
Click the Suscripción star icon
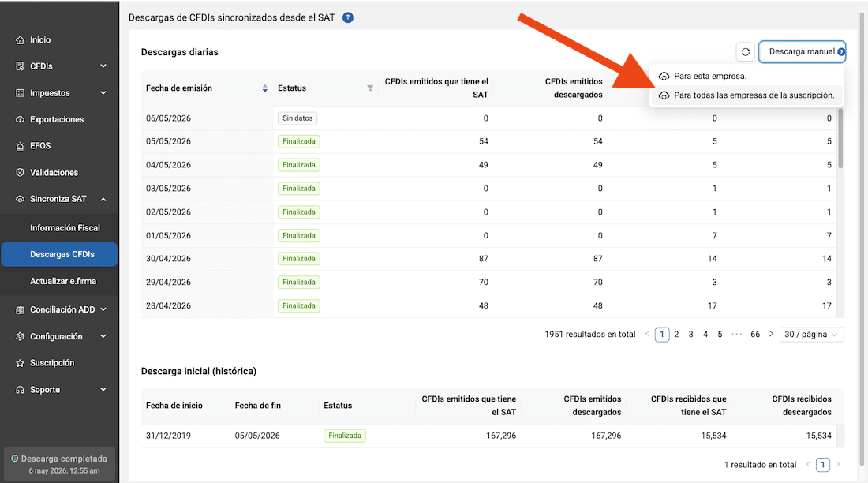pyautogui.click(x=20, y=363)
